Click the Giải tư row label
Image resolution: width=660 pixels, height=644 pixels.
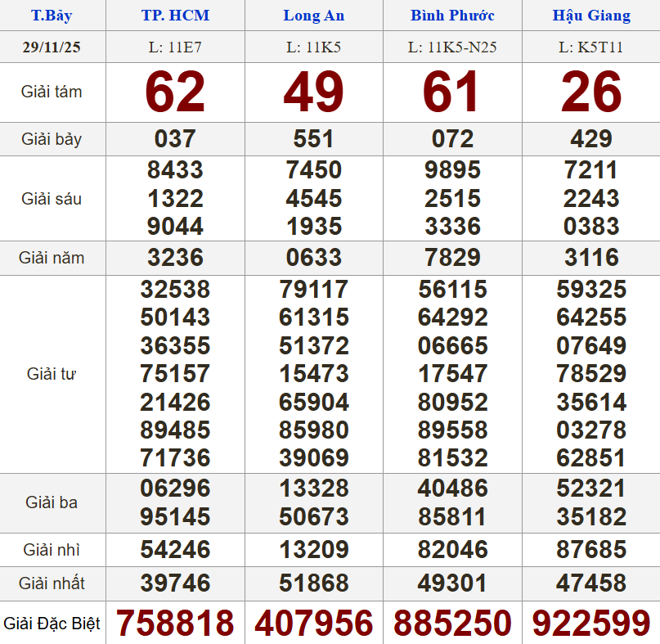52,374
